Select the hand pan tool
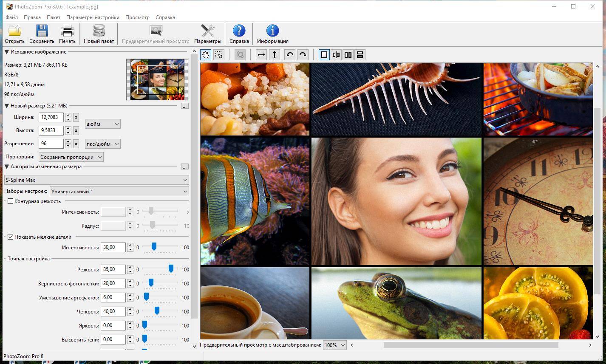The height and width of the screenshot is (364, 606). pos(206,55)
